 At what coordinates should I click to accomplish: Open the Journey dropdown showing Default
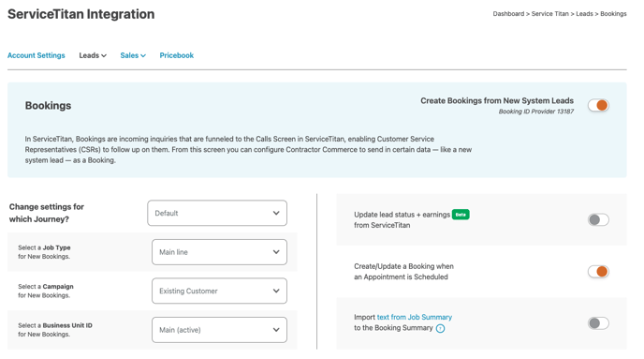pyautogui.click(x=217, y=213)
